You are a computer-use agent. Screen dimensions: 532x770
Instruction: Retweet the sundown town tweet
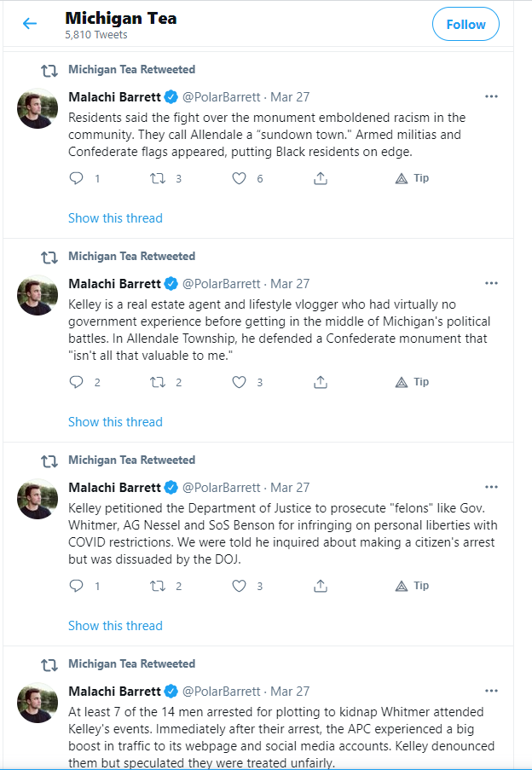click(158, 178)
